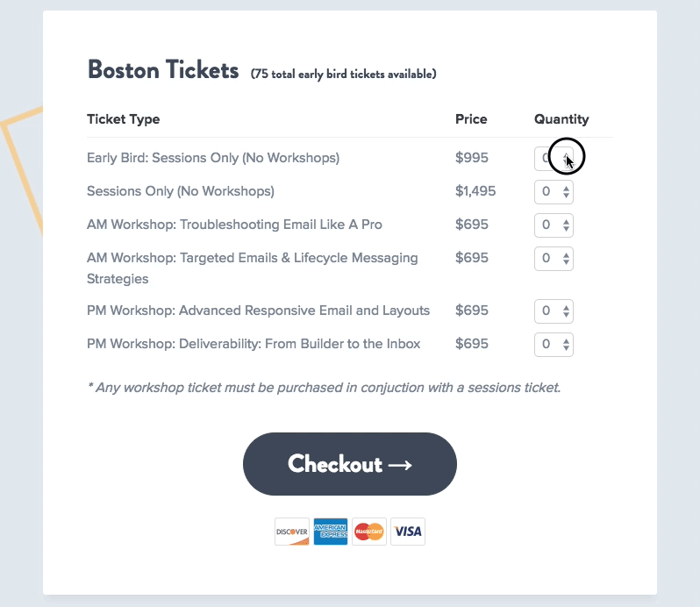
Task: Click the MasterCard payment icon
Action: tap(369, 532)
